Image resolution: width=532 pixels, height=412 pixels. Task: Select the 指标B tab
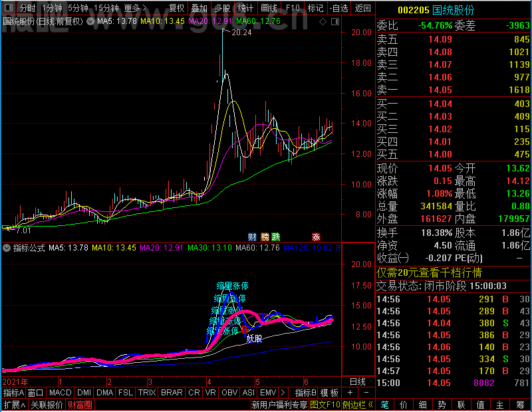click(306, 393)
